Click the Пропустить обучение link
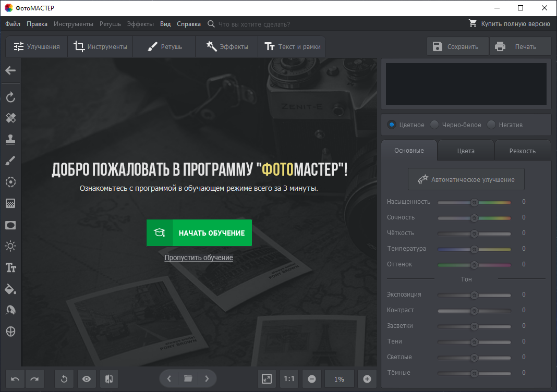This screenshot has height=392, width=557. click(x=199, y=258)
